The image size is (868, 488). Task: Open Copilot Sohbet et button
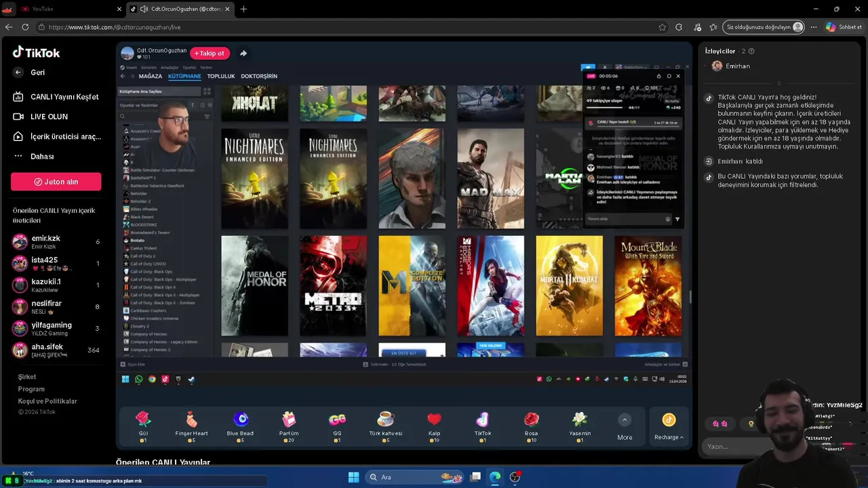tap(844, 27)
